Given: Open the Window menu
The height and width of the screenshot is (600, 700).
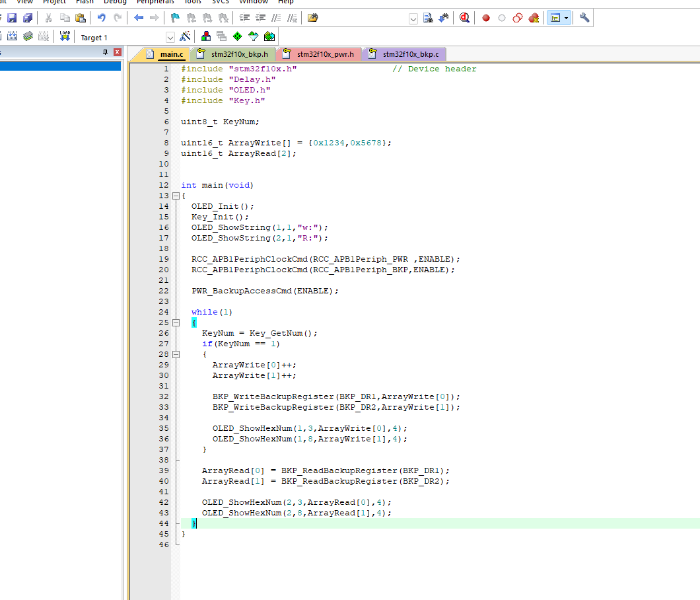Looking at the screenshot, I should [254, 2].
